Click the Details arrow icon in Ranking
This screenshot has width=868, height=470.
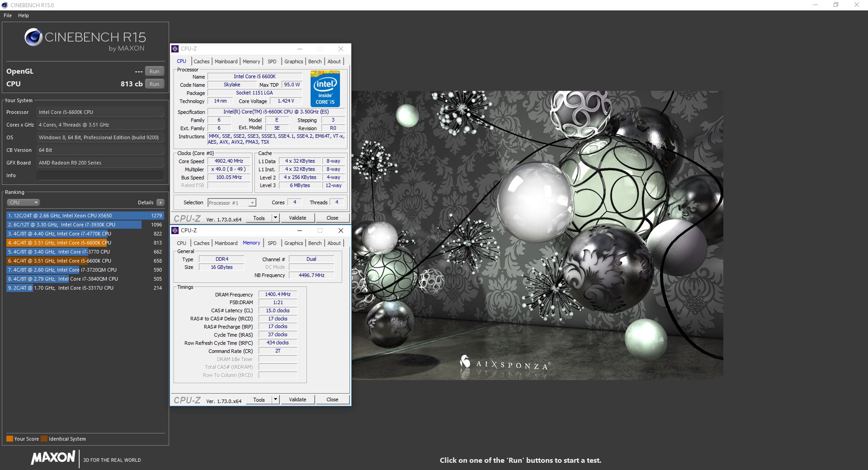[160, 202]
